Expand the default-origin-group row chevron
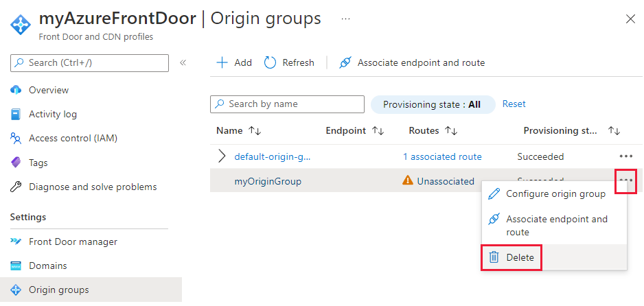Image resolution: width=644 pixels, height=306 pixels. (x=221, y=156)
